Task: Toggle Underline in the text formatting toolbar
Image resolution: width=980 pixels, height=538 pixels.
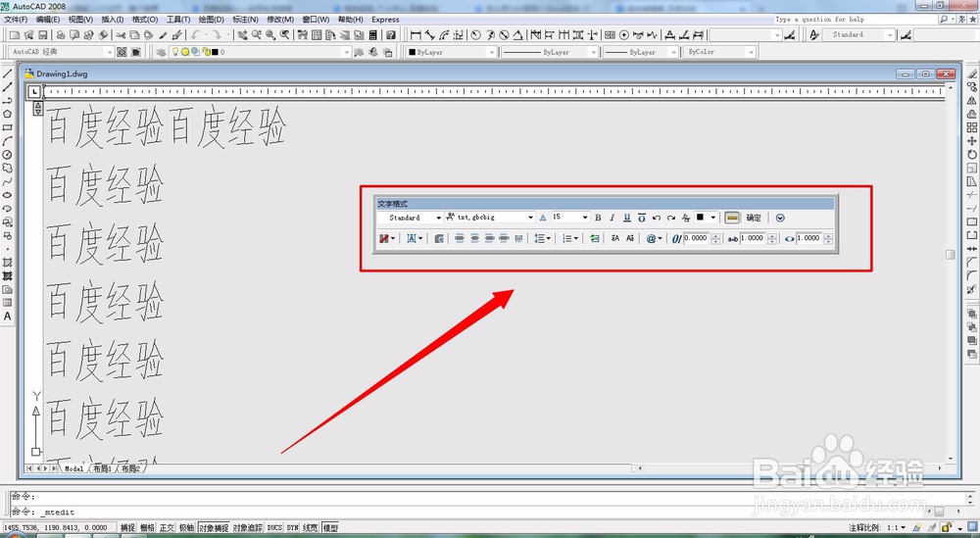Action: 627,219
